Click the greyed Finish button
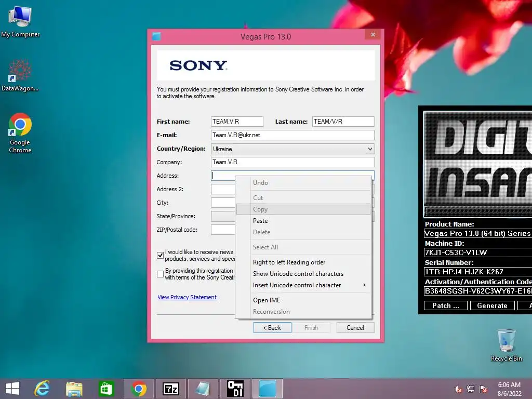 [x=311, y=327]
